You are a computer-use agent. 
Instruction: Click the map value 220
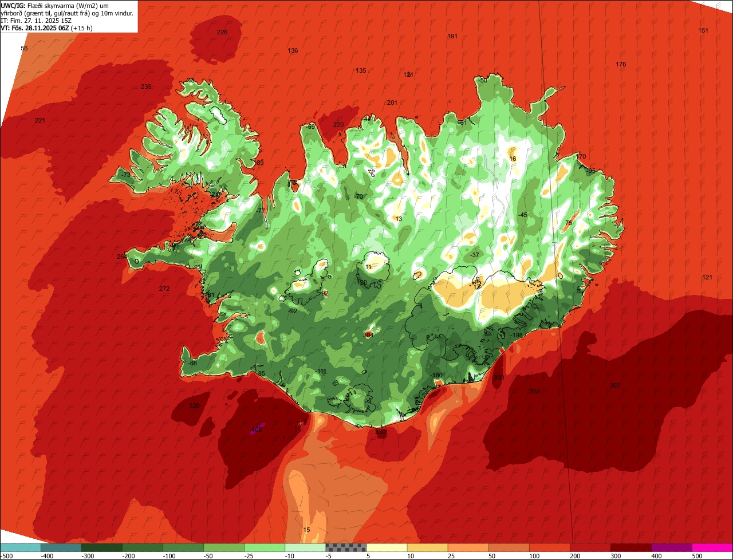click(x=338, y=124)
